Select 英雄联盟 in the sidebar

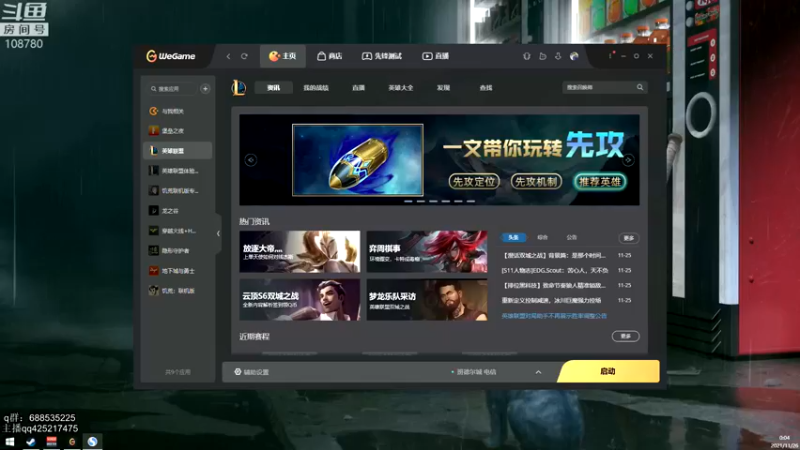coord(178,151)
